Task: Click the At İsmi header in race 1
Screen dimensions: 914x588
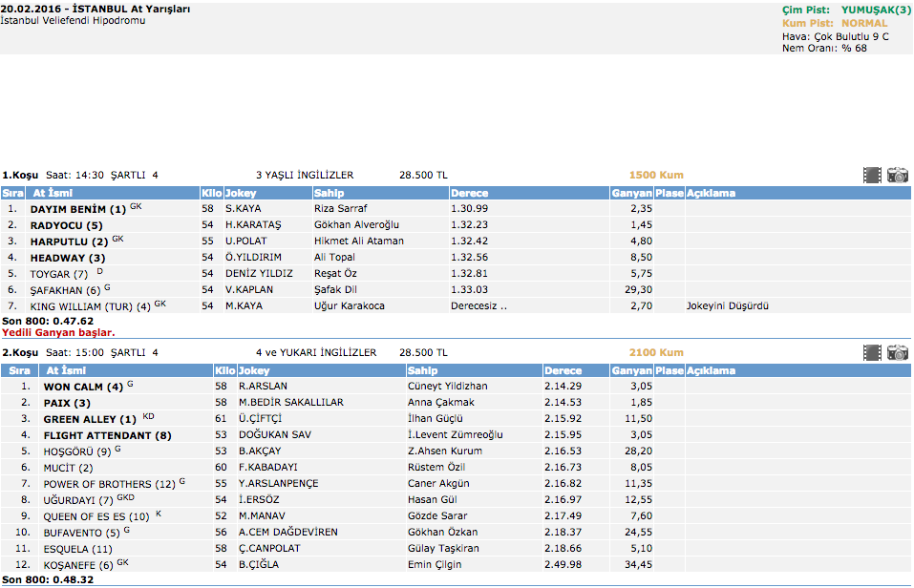Action: pos(53,193)
